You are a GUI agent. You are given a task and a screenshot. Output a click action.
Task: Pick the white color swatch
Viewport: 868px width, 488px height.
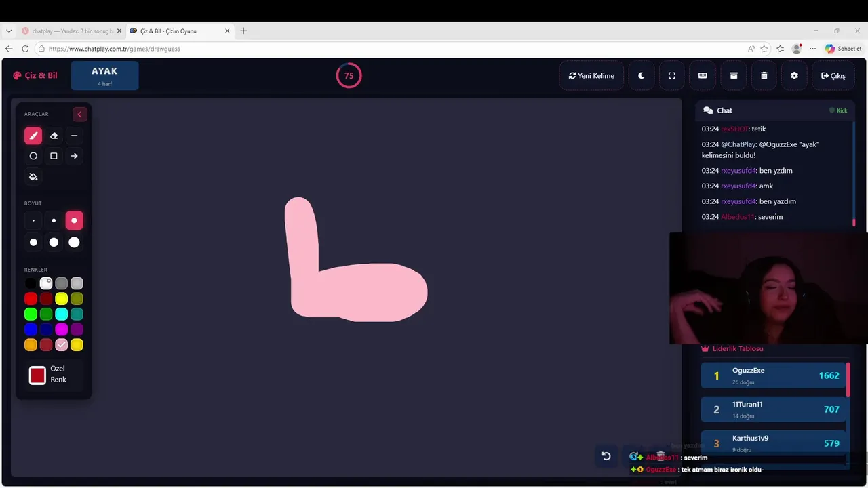(46, 283)
